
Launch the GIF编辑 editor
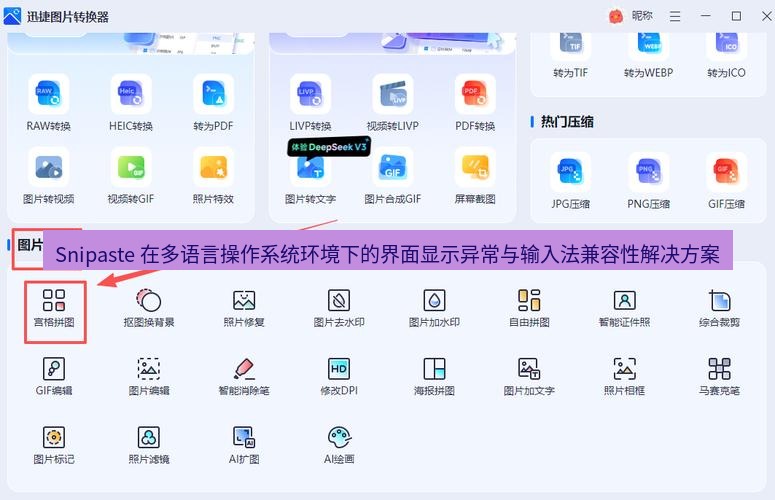[x=54, y=376]
